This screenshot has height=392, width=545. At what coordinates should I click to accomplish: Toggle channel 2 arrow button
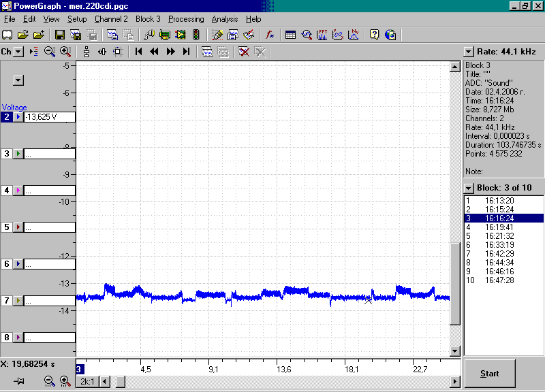click(x=18, y=117)
